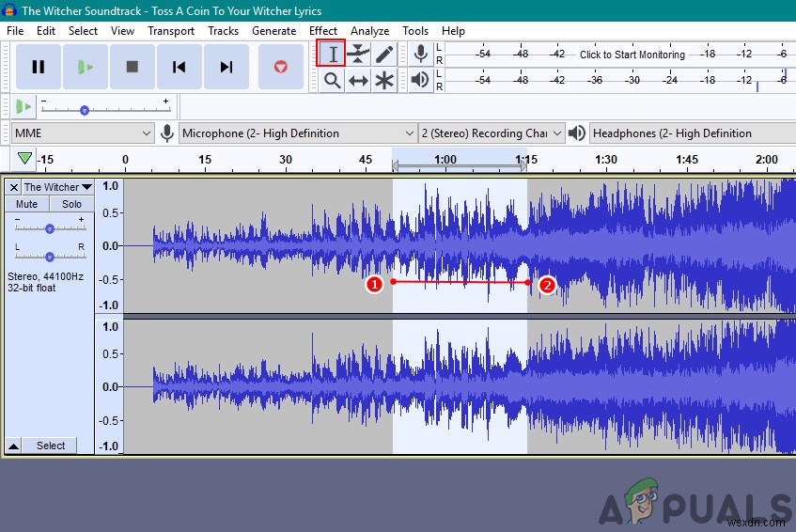Open the Select menu

84,31
